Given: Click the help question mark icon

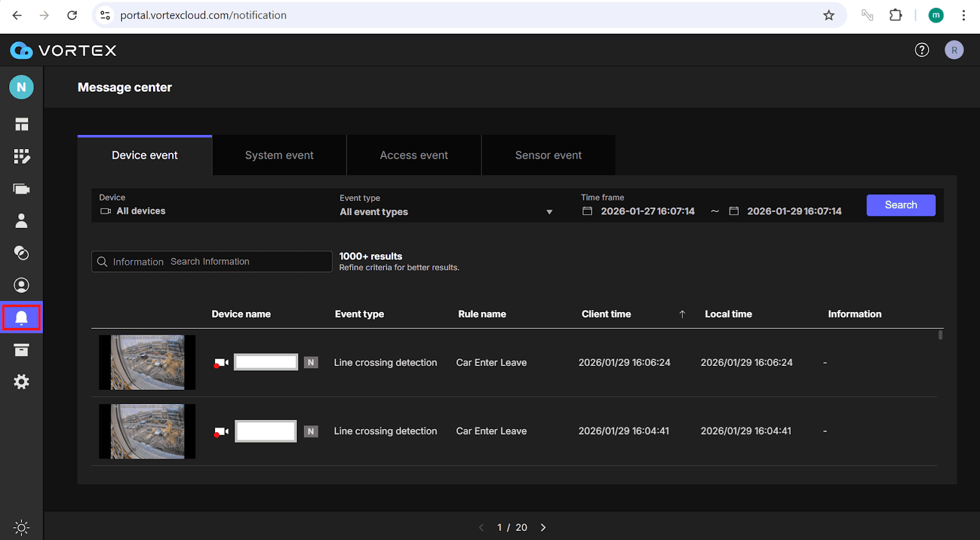Looking at the screenshot, I should [x=922, y=50].
